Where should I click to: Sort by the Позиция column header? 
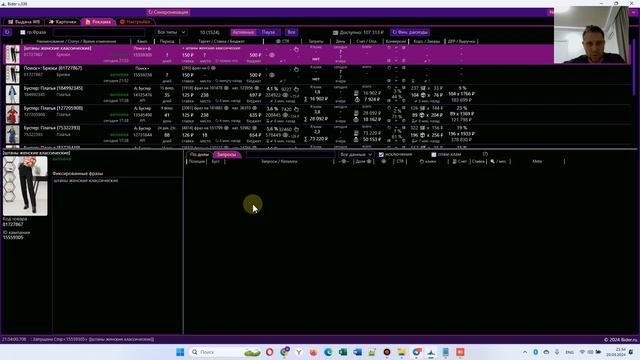tap(197, 162)
